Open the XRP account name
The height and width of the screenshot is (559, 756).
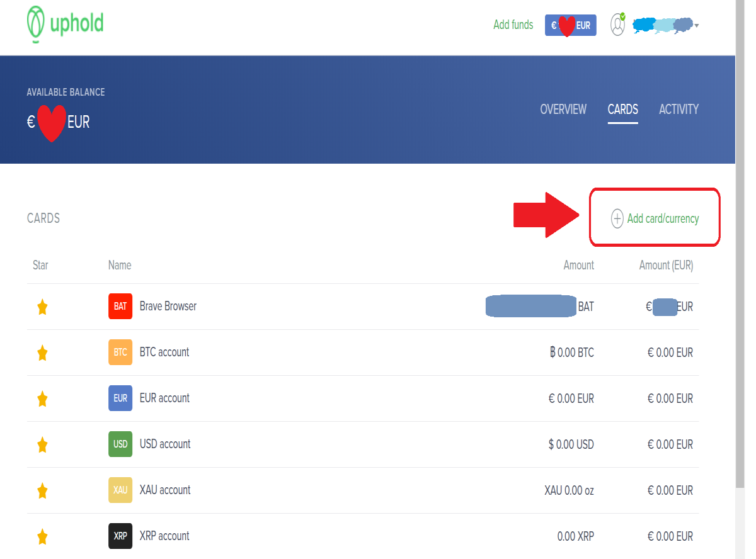pos(164,536)
